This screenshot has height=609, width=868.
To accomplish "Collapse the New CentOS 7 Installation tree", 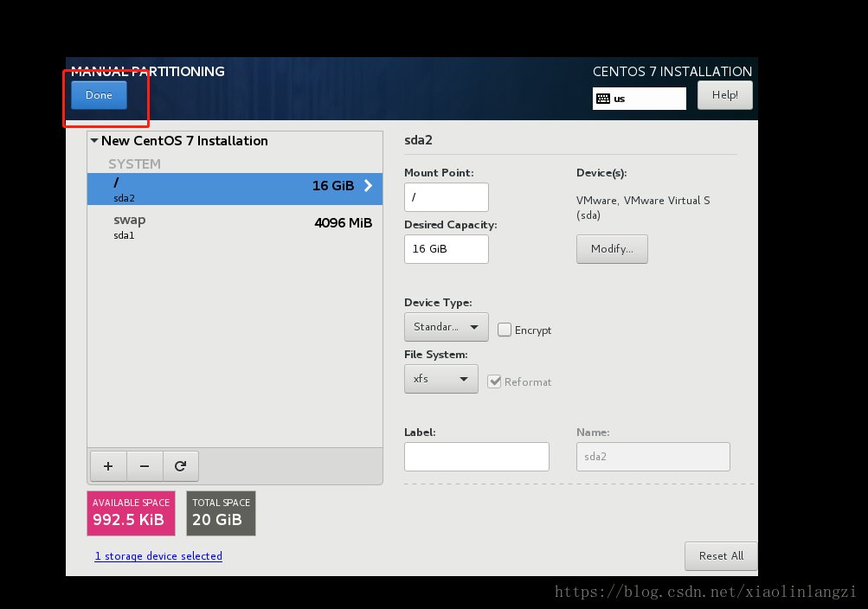I will click(x=94, y=140).
